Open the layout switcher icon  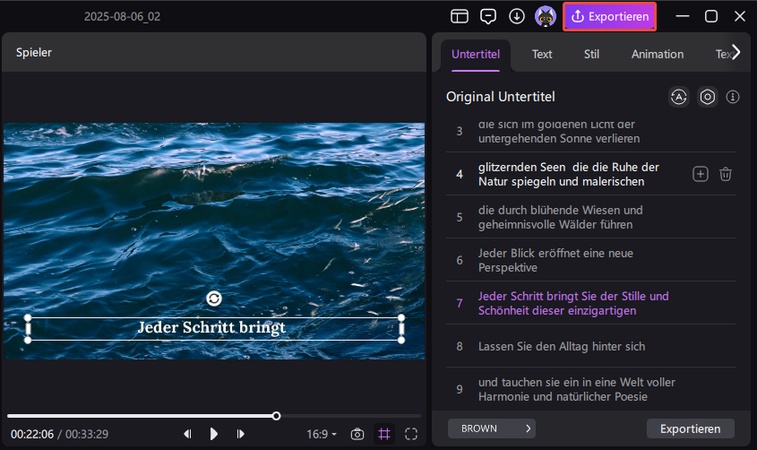pos(459,16)
